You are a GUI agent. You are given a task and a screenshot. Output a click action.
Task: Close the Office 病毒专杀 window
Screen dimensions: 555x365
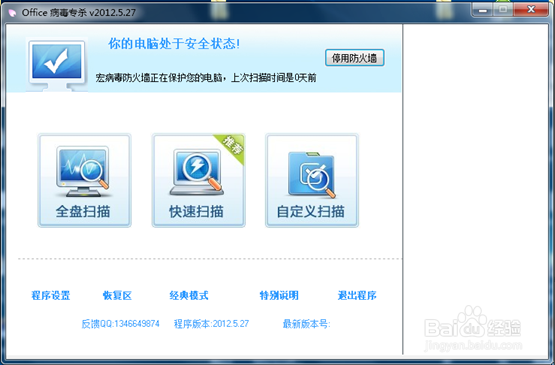pyautogui.click(x=531, y=10)
